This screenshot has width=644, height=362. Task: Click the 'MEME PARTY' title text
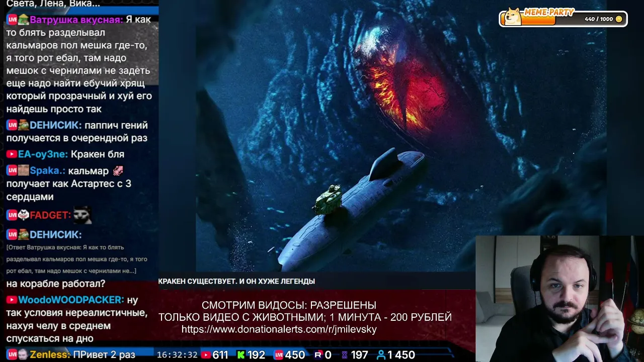coord(549,12)
